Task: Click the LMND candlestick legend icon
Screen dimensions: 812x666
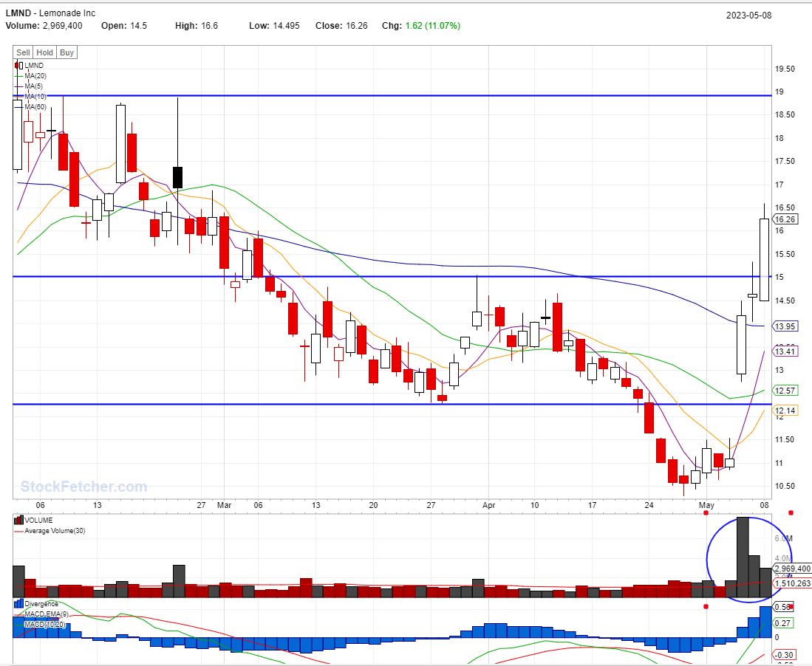Action: click(19, 65)
